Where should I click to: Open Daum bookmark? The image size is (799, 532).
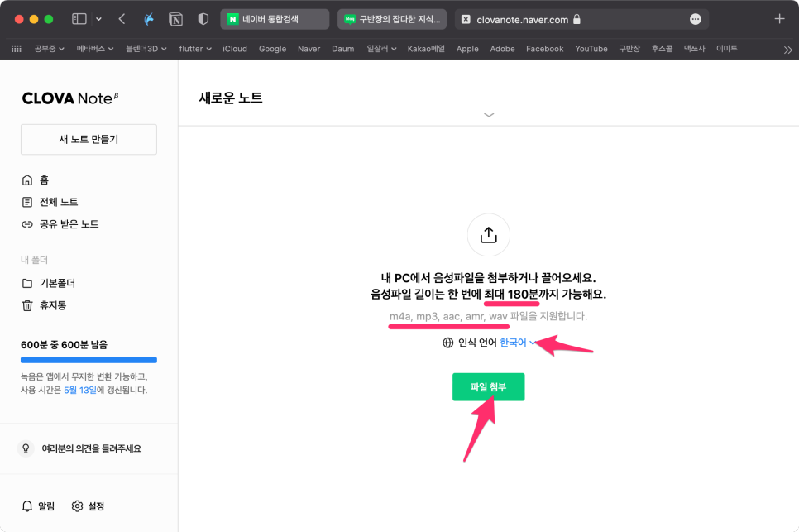tap(343, 49)
